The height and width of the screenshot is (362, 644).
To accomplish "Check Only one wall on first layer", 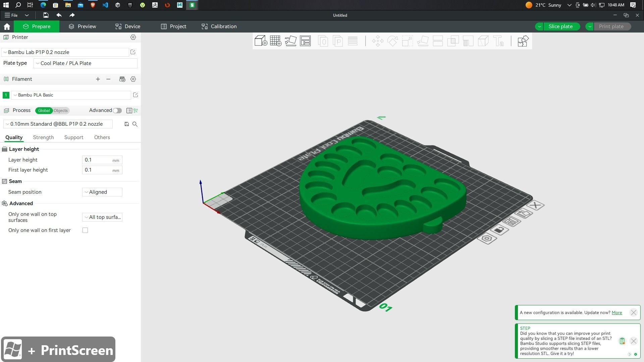I will [x=85, y=230].
